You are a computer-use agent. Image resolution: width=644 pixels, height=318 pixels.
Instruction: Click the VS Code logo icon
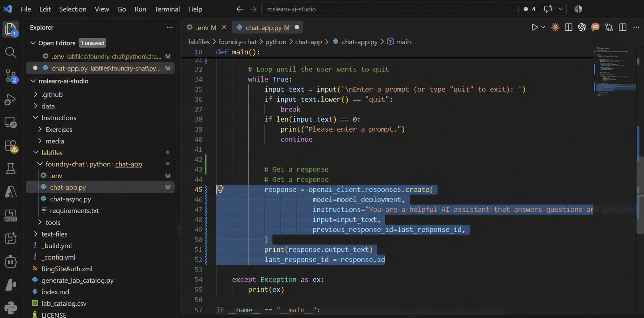(8, 9)
